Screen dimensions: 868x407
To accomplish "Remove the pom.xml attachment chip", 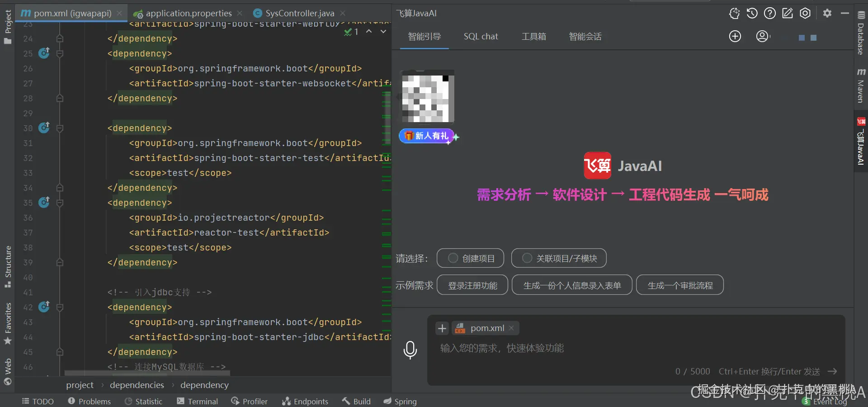I will tap(511, 328).
